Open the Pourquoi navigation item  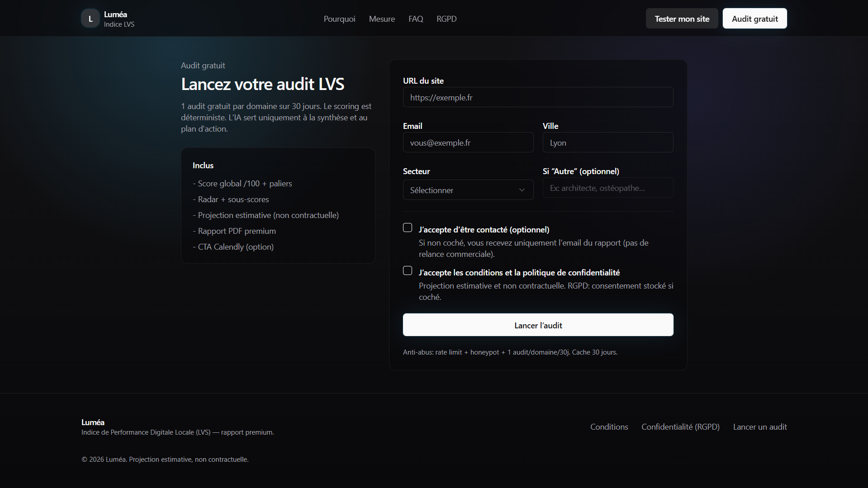pos(339,19)
